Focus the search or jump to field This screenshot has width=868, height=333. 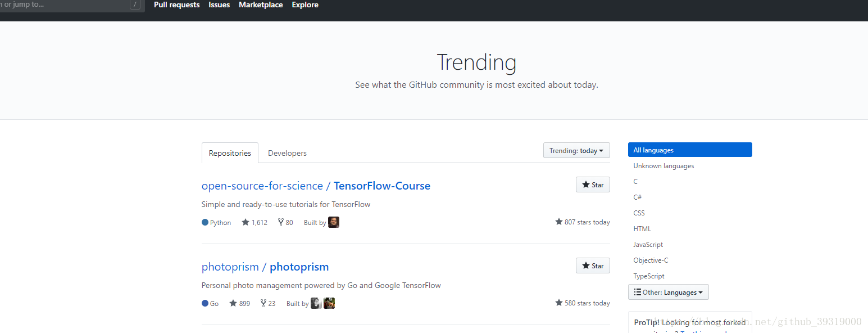[72, 5]
